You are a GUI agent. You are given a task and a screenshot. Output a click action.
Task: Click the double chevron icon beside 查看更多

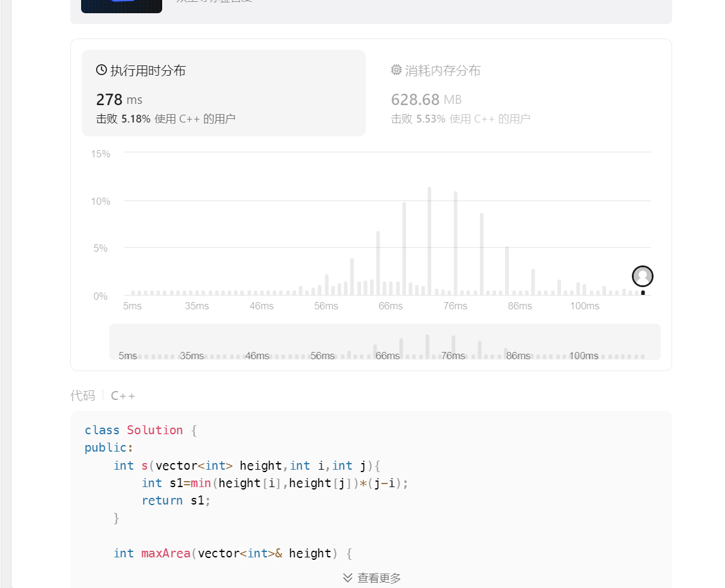pos(348,578)
